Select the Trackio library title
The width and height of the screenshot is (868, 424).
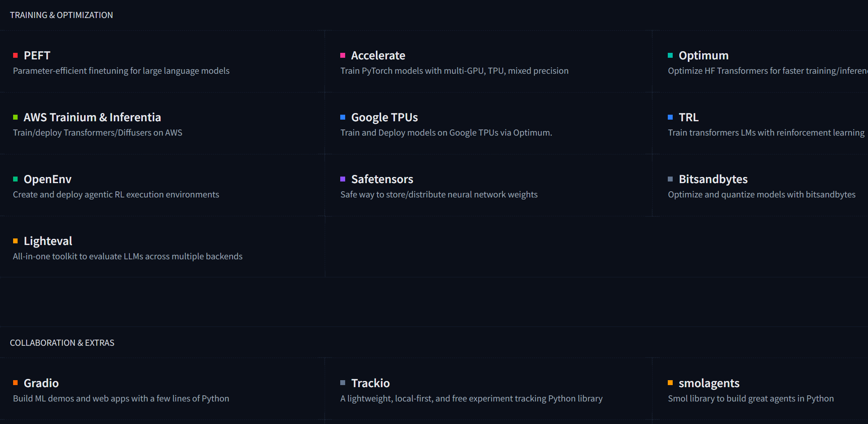pyautogui.click(x=371, y=383)
